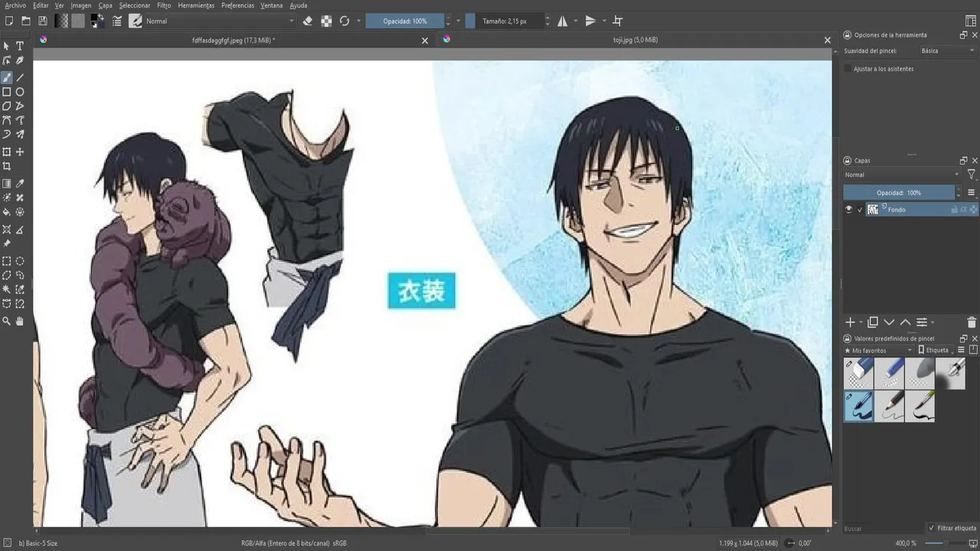Select the Rectangular Selection tool
This screenshot has width=980, height=551.
7,261
